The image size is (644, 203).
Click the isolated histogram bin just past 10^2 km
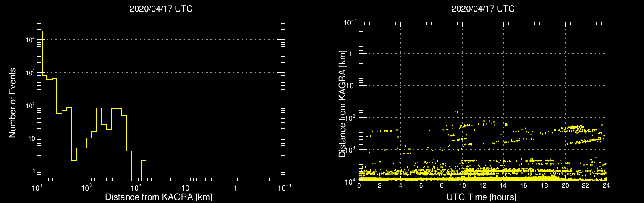point(143,171)
